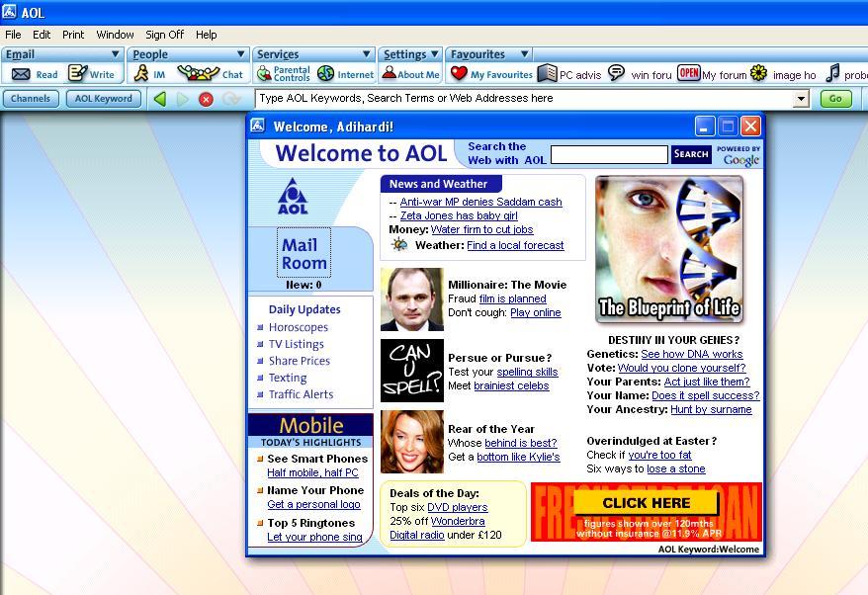Click the Search the Web text box

609,154
